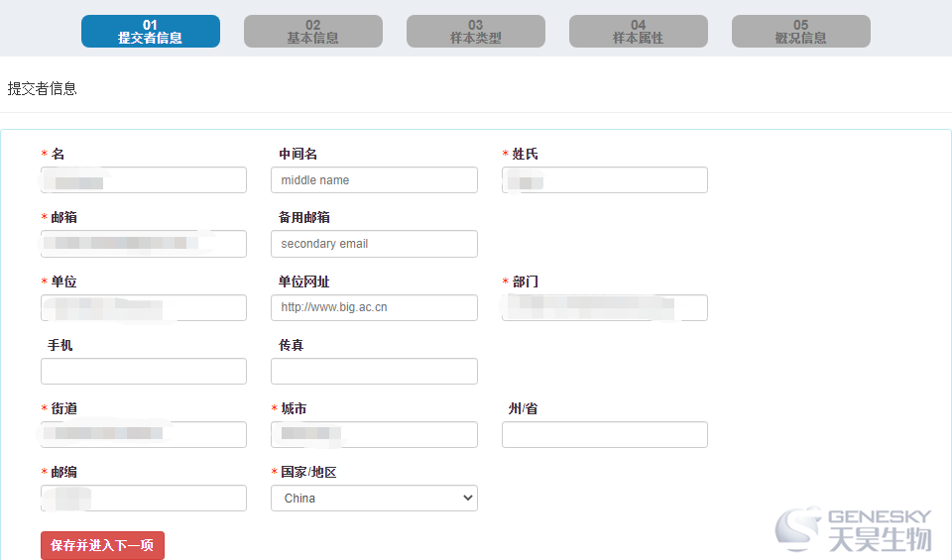Click the 街道 street address field

pos(144,435)
